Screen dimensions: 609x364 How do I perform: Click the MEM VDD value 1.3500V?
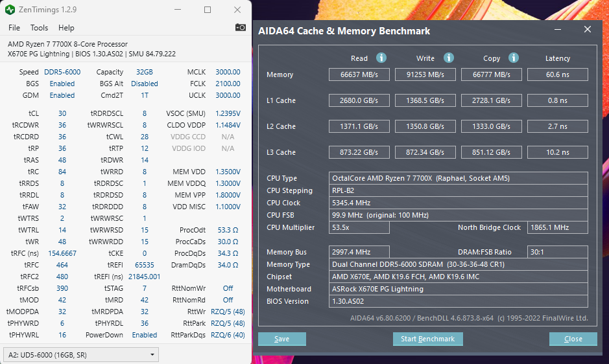pos(228,172)
